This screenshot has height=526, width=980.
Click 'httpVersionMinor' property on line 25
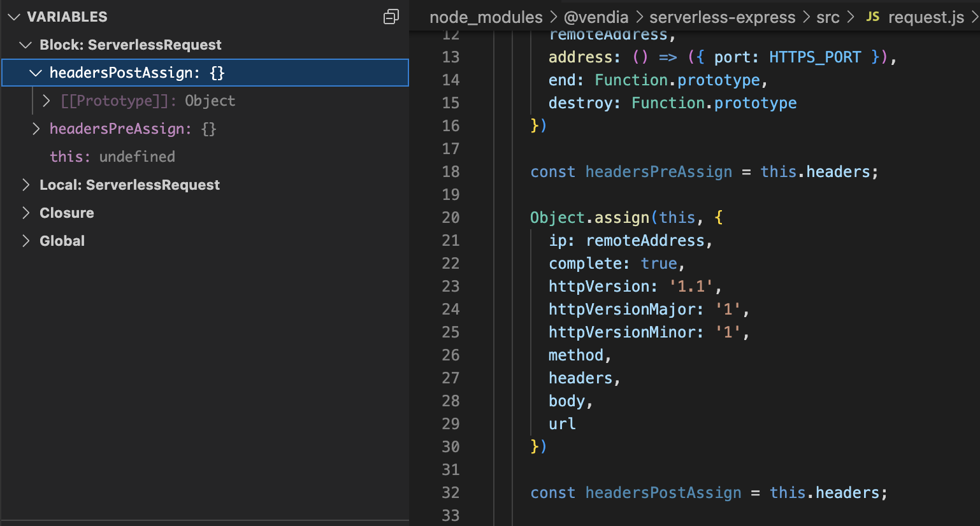coord(622,332)
